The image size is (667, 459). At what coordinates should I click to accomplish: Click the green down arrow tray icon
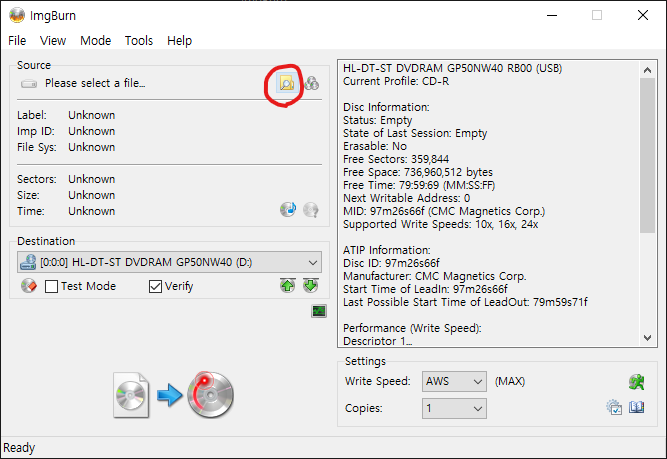[311, 286]
